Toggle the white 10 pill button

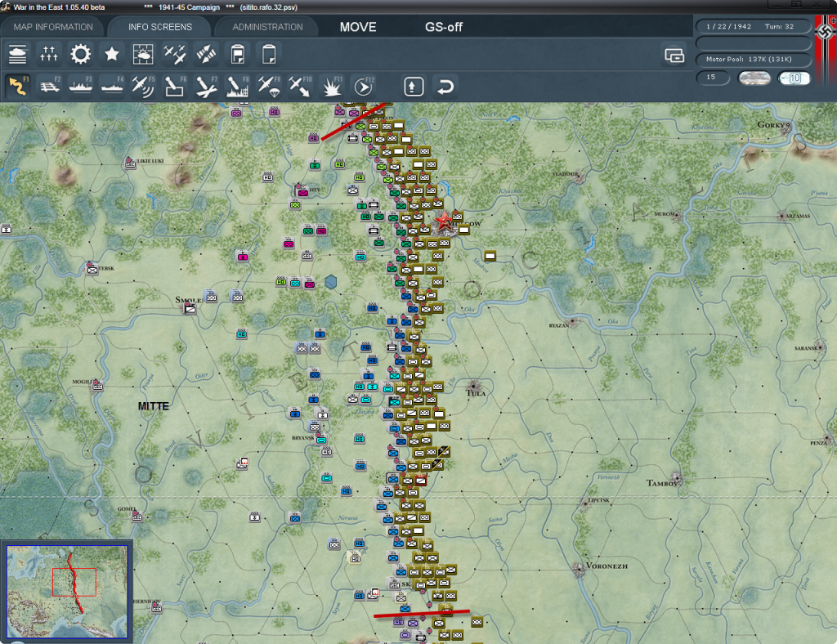[794, 78]
